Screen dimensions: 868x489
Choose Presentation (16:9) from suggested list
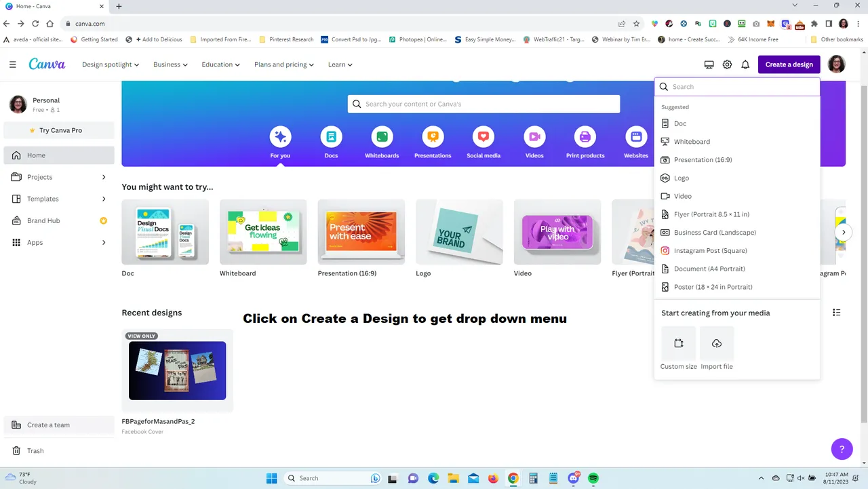point(737,160)
